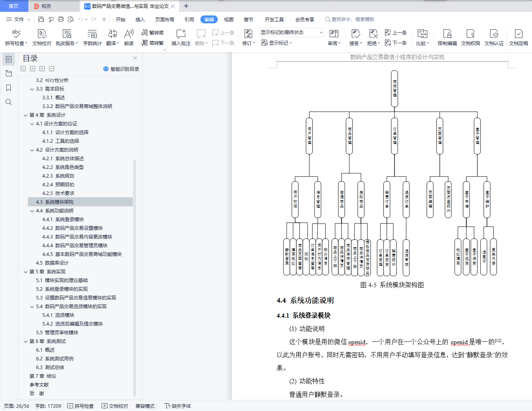Click the print icon in quick toolbar
This screenshot has height=411, width=532.
(x=61, y=19)
